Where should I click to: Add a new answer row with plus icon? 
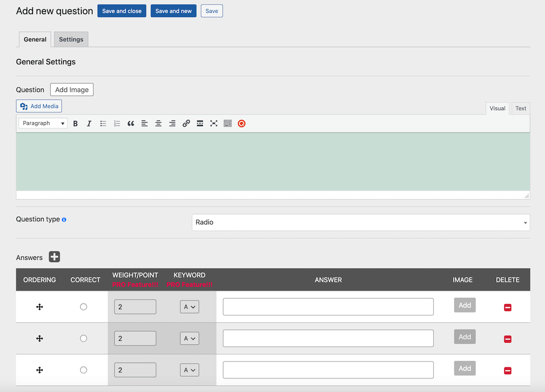coord(54,257)
